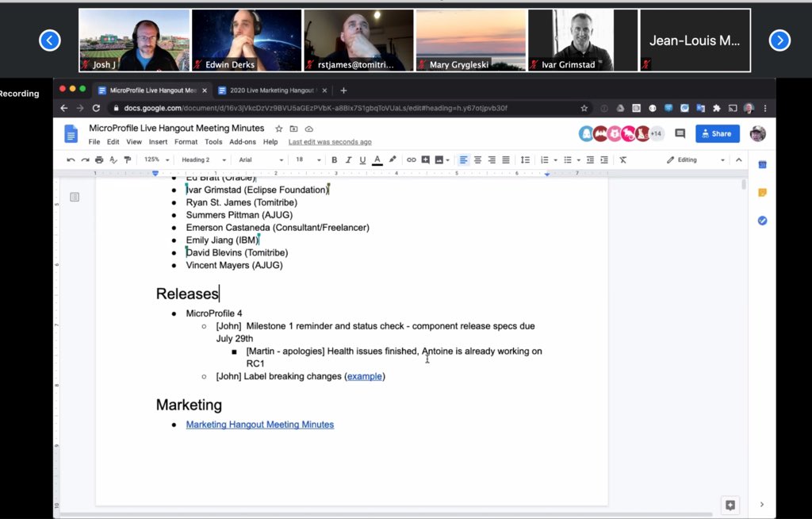
Task: Reload the page in browser
Action: pos(96,108)
